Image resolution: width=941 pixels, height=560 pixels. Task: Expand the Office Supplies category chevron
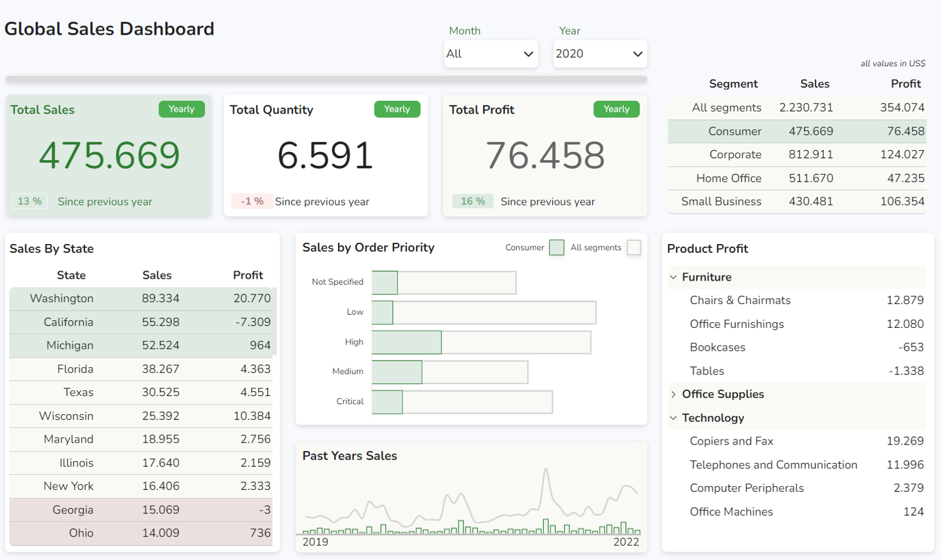[x=674, y=394]
